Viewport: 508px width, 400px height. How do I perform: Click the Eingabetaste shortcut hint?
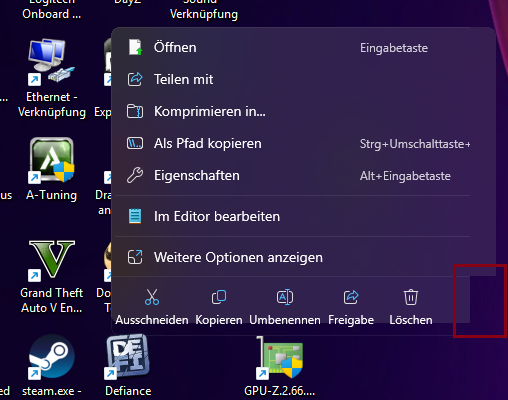pos(394,48)
